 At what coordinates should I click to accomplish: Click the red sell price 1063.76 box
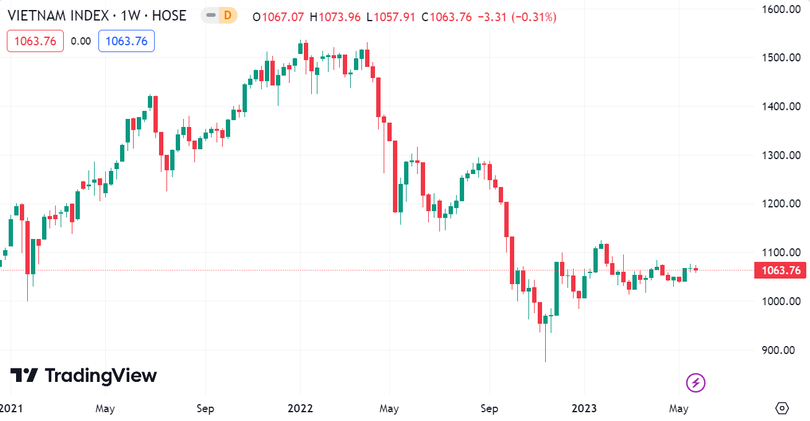pos(35,41)
